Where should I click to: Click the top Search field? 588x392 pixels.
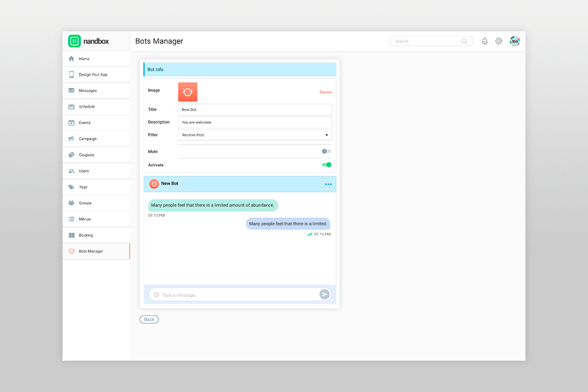[x=431, y=41]
